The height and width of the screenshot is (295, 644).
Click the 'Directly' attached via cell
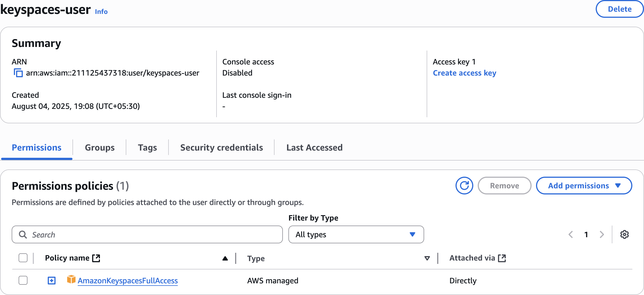point(463,281)
